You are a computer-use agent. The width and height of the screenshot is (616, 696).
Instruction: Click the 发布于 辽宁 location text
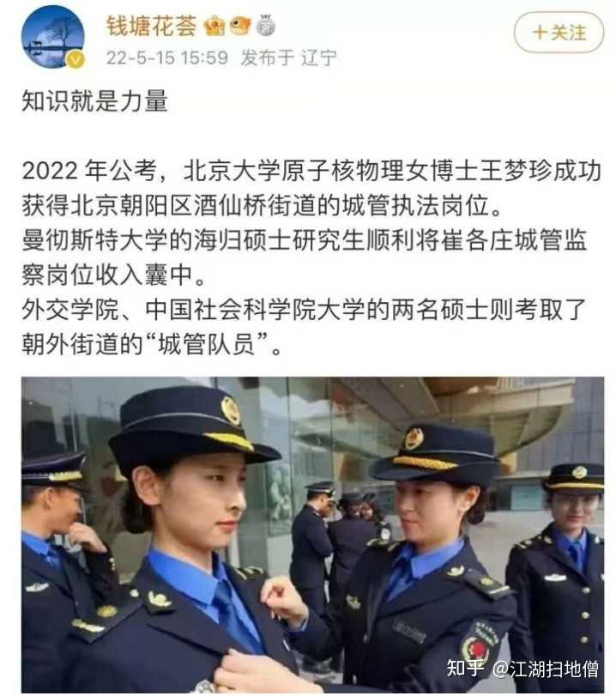pyautogui.click(x=288, y=57)
